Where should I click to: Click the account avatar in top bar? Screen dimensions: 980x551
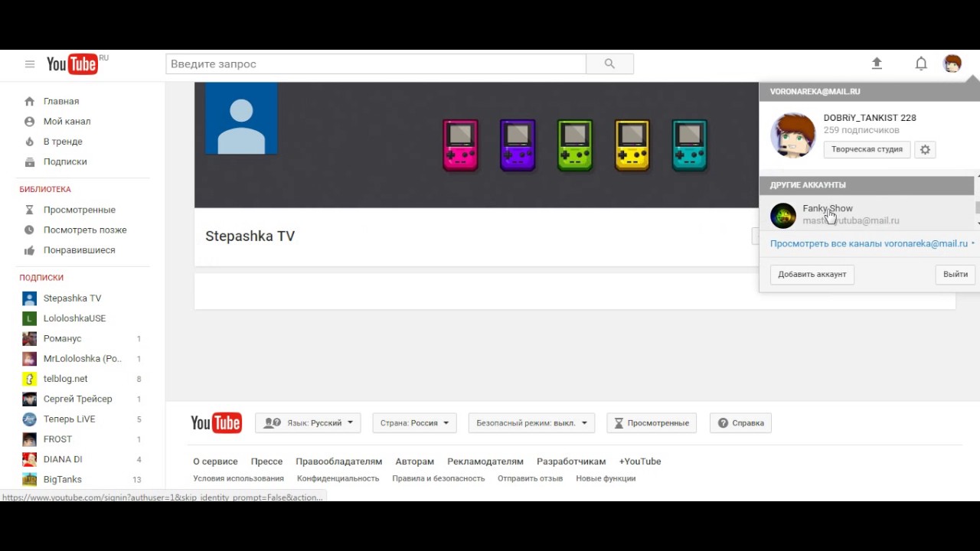(952, 64)
